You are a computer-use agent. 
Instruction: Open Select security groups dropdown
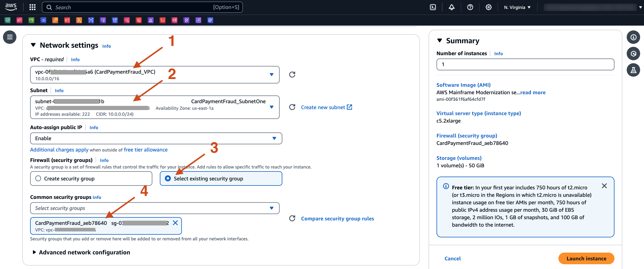pos(155,208)
